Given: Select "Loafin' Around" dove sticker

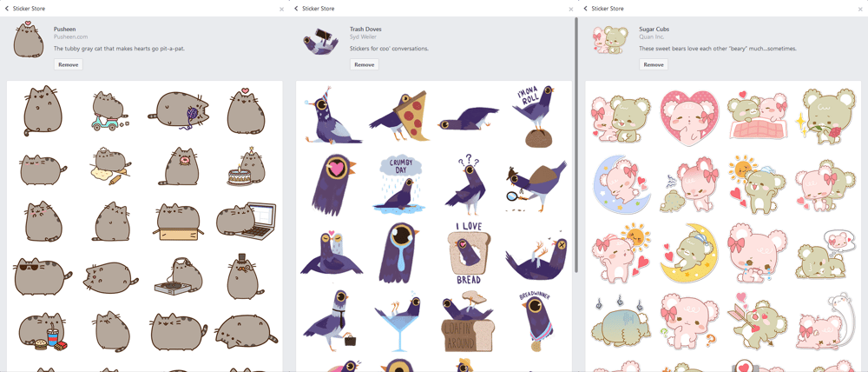Looking at the screenshot, I should [x=469, y=322].
